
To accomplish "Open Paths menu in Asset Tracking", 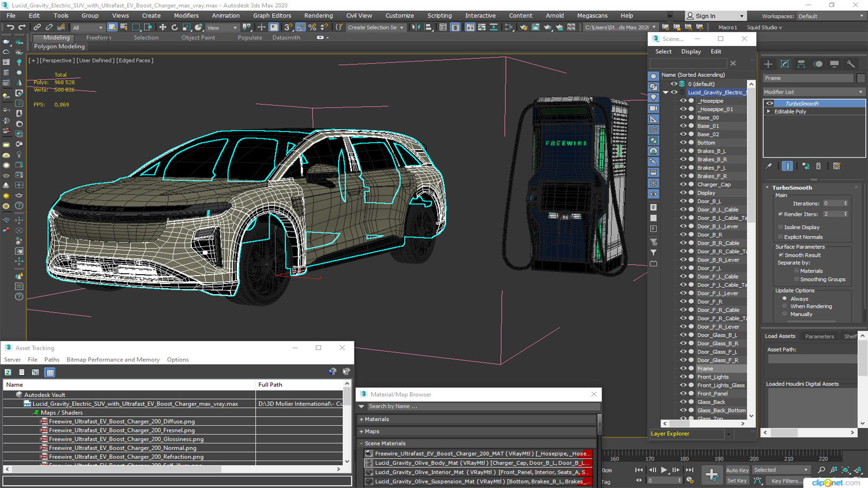I will click(x=52, y=360).
